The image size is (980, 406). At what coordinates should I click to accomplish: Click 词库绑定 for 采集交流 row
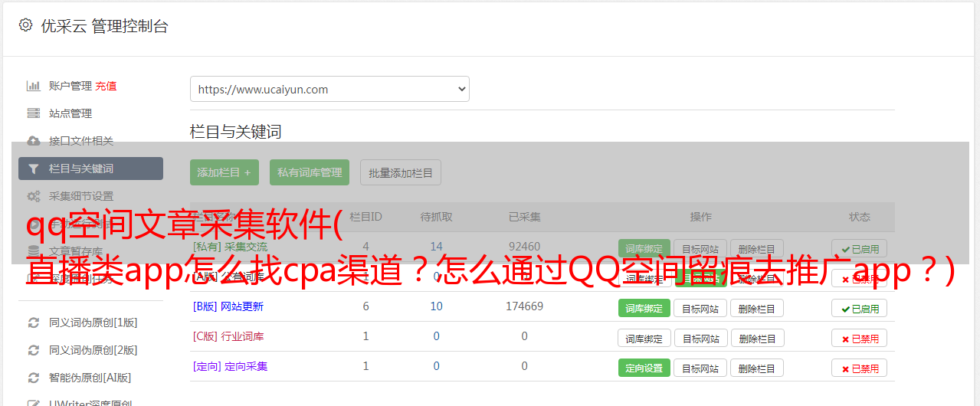[644, 248]
